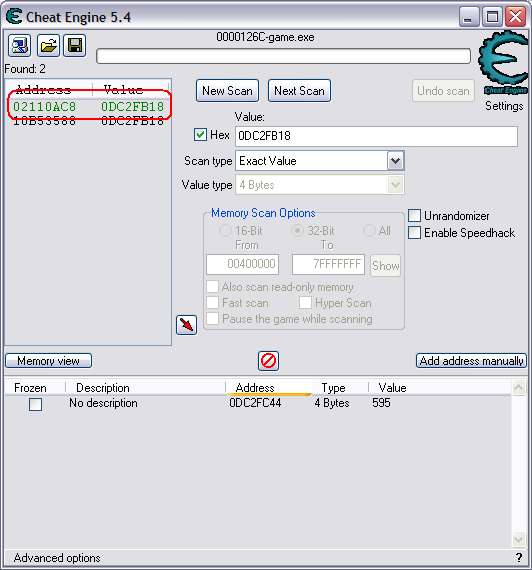Image resolution: width=532 pixels, height=570 pixels.
Task: Click the value 595 cell
Action: point(381,403)
